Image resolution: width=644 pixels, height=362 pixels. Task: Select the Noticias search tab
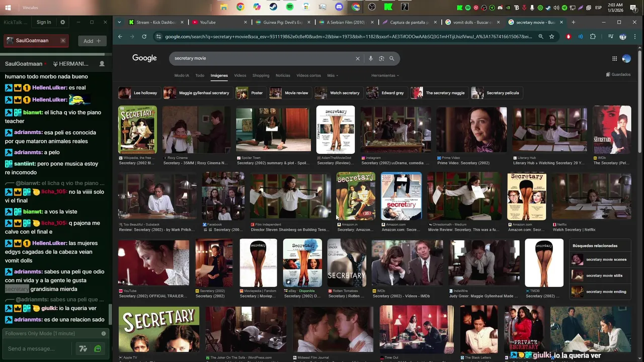tap(283, 75)
